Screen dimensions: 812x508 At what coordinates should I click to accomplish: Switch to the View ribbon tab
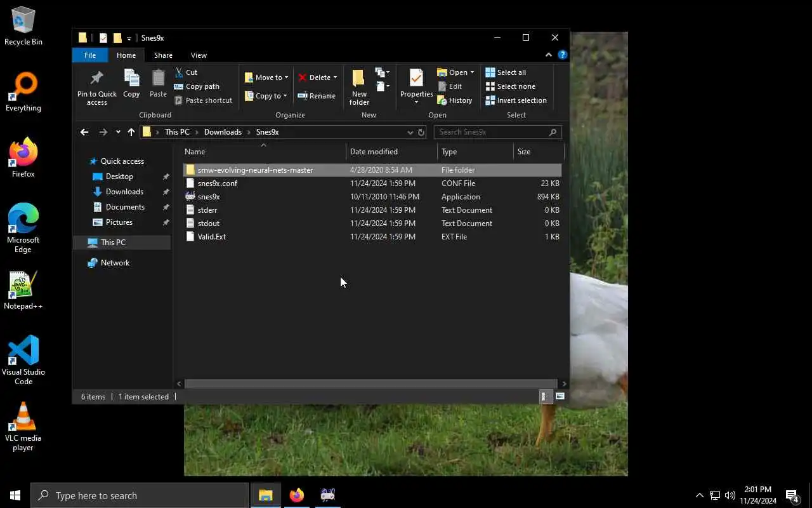coord(199,55)
